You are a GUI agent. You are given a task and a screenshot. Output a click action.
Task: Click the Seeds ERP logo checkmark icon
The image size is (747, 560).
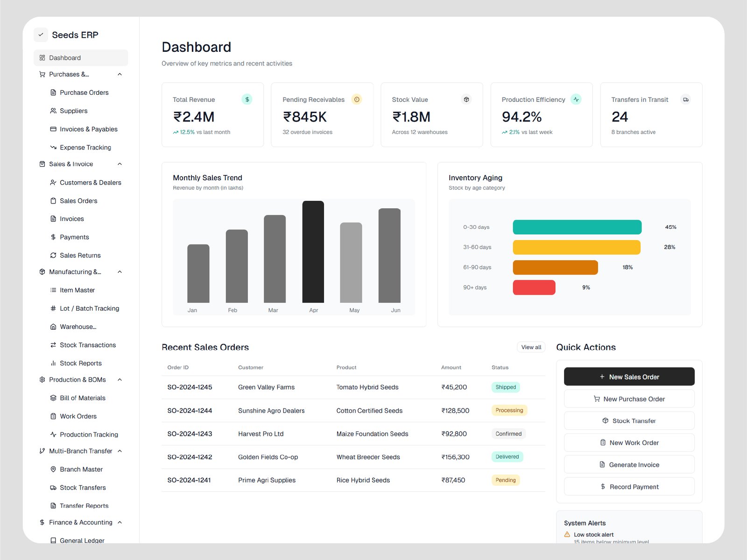coord(41,35)
